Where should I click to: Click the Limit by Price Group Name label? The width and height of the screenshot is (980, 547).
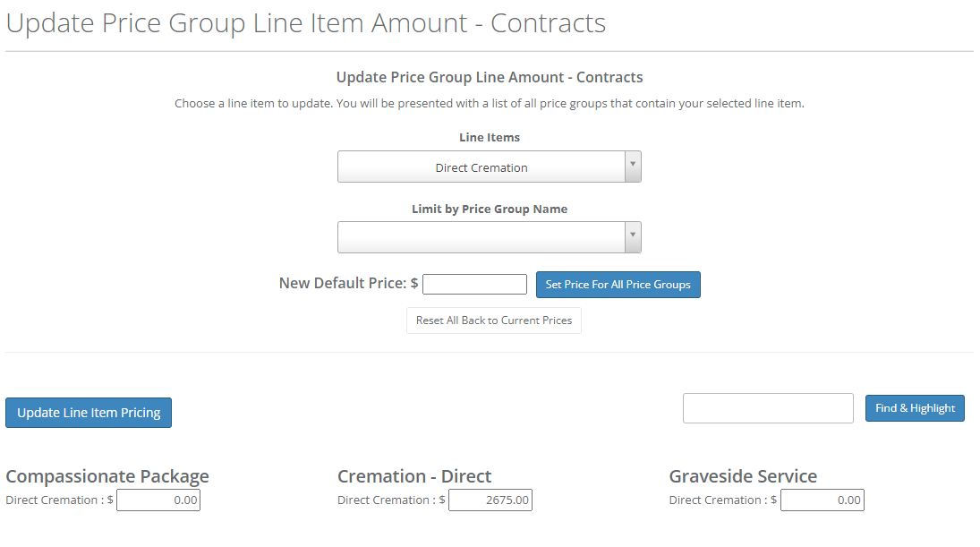[490, 209]
